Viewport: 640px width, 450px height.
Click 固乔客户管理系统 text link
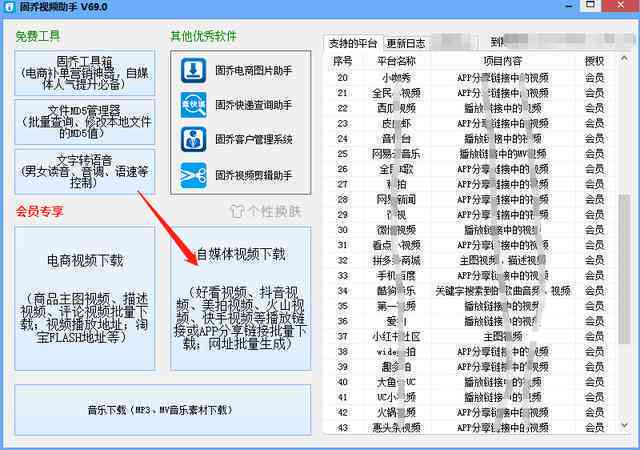(254, 139)
